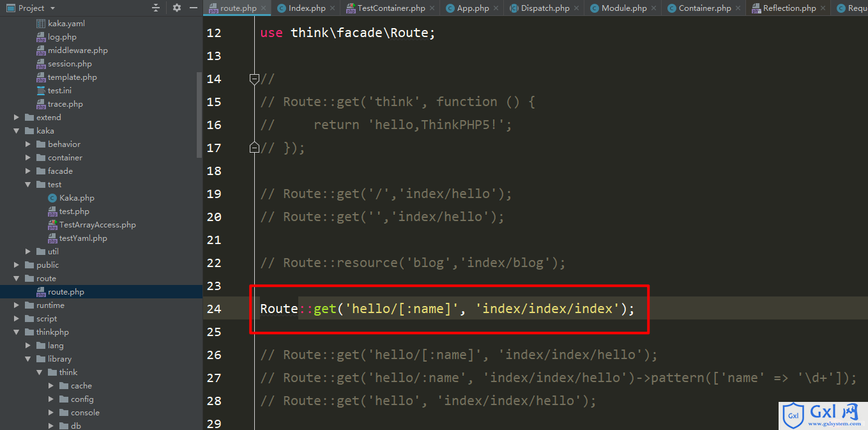Collapse the think folder arrow
Image resolution: width=868 pixels, height=430 pixels.
tap(40, 372)
